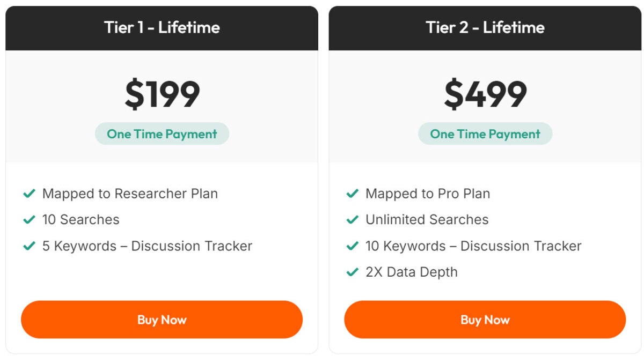
Task: Click the One Time Payment badge under $499
Action: pos(485,133)
